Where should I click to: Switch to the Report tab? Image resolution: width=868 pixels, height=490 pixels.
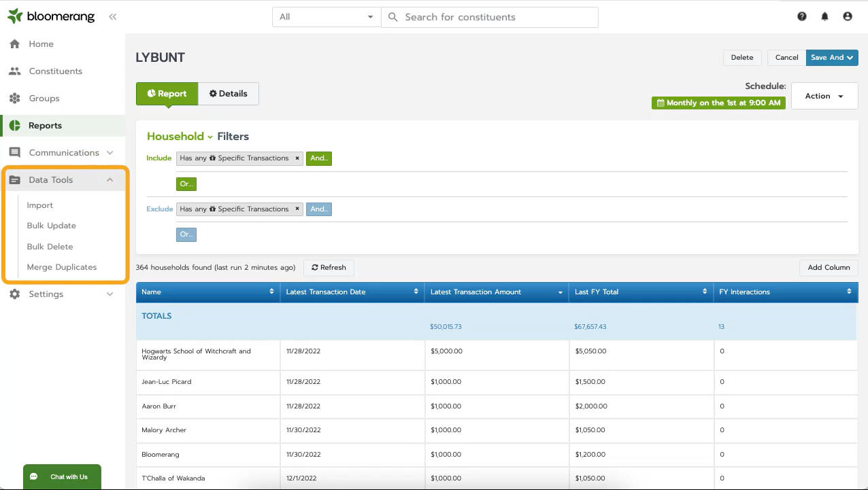click(x=167, y=94)
